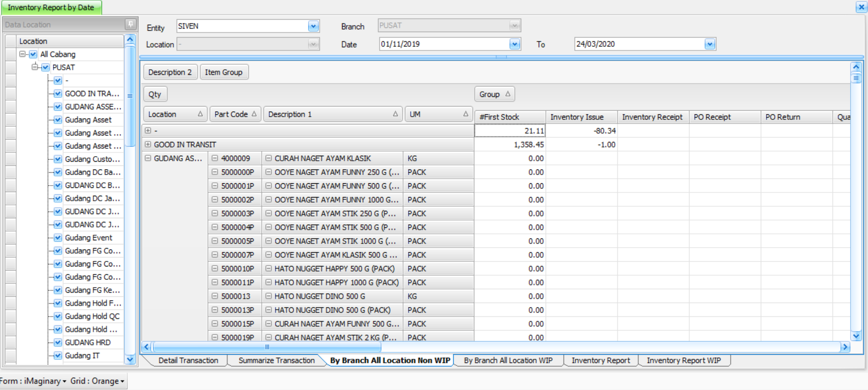This screenshot has height=390, width=868.
Task: Uncheck GOOD IN TRA... location
Action: pyautogui.click(x=58, y=94)
